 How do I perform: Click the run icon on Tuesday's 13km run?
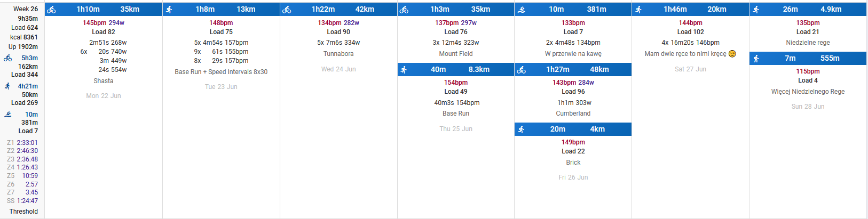(169, 10)
